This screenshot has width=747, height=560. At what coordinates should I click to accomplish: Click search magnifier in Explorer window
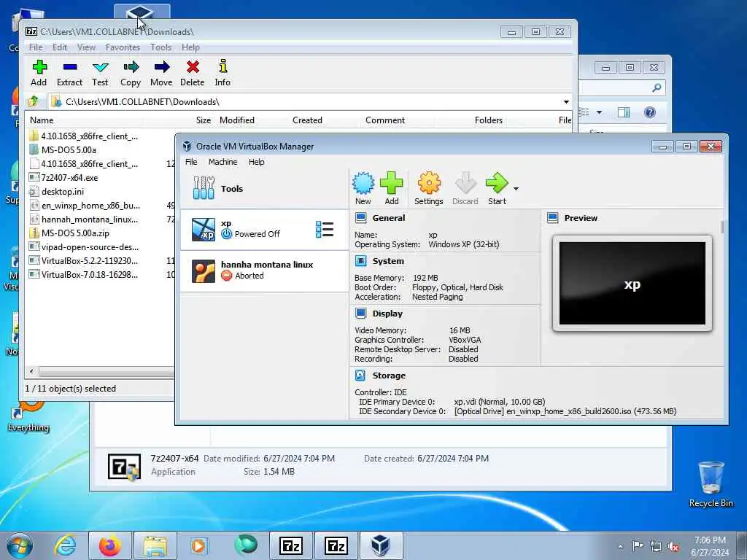tap(657, 87)
